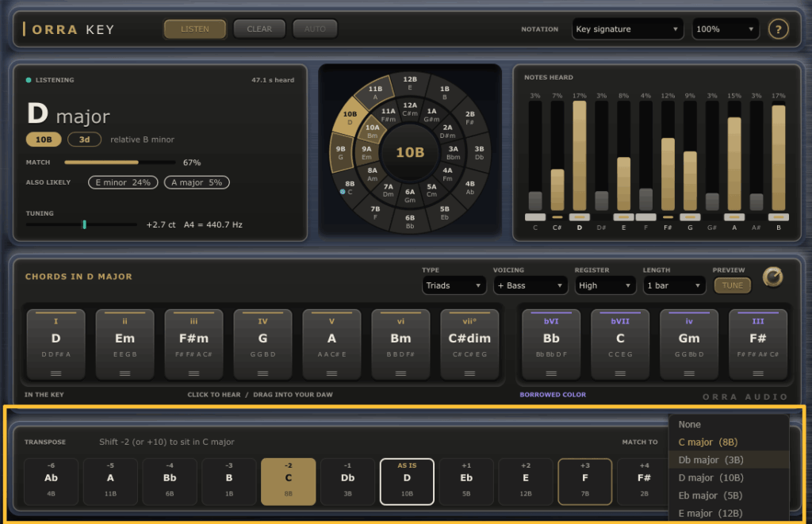Adjust the tuning slider handle
Image resolution: width=812 pixels, height=524 pixels.
pyautogui.click(x=84, y=224)
